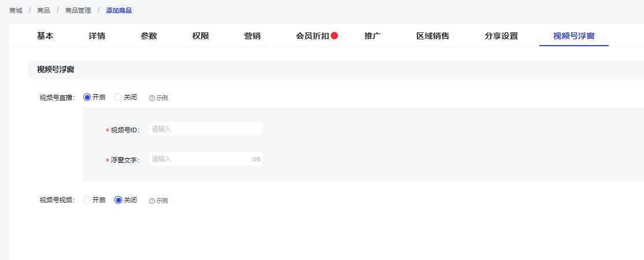Click the 商城 breadcrumb link
The width and height of the screenshot is (644, 260).
(16, 10)
